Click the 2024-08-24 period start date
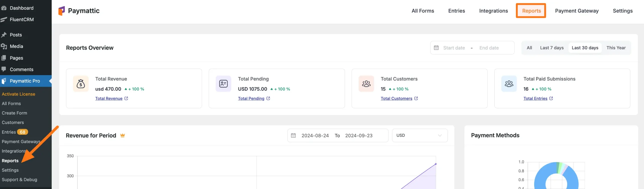Screen dimensions: 644x189 [315, 136]
